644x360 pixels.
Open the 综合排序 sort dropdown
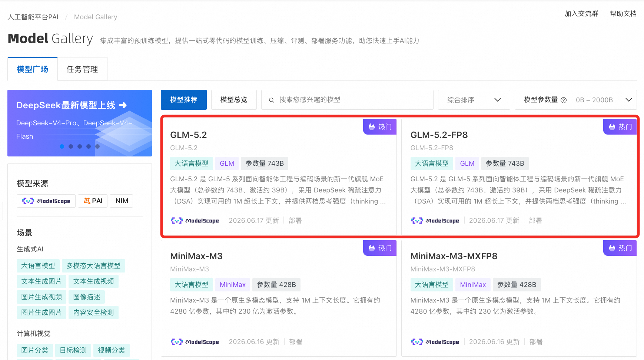tap(474, 100)
